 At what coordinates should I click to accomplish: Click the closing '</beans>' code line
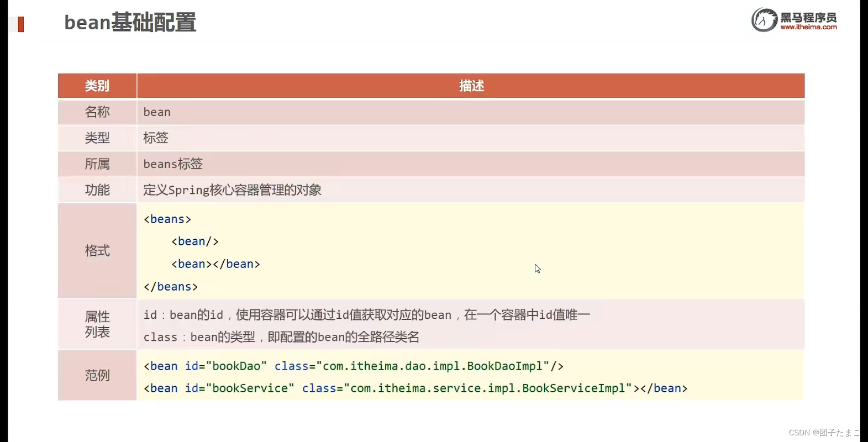click(171, 287)
